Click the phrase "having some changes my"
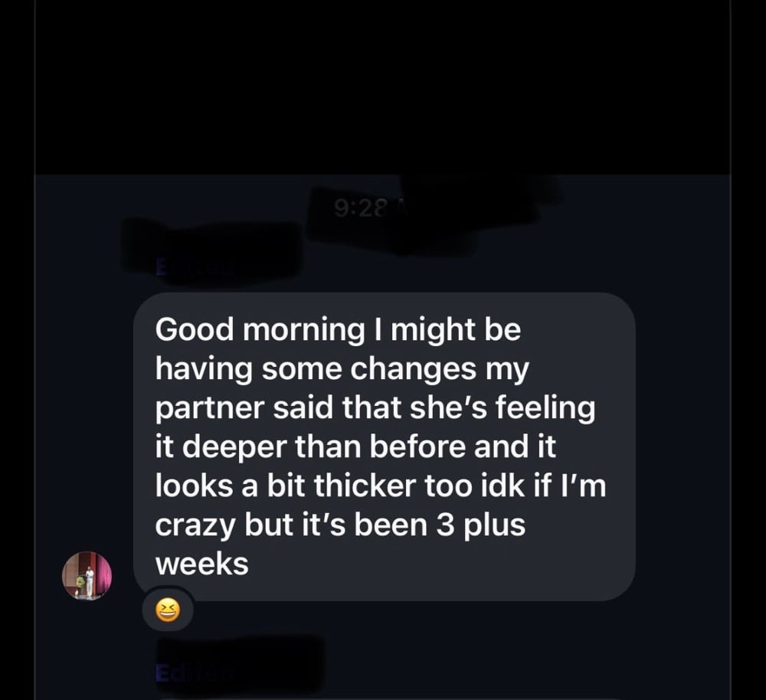The image size is (766, 700). [x=342, y=370]
